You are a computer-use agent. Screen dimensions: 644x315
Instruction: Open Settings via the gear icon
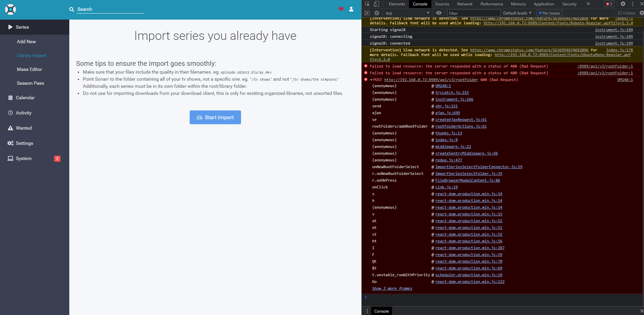[10, 143]
